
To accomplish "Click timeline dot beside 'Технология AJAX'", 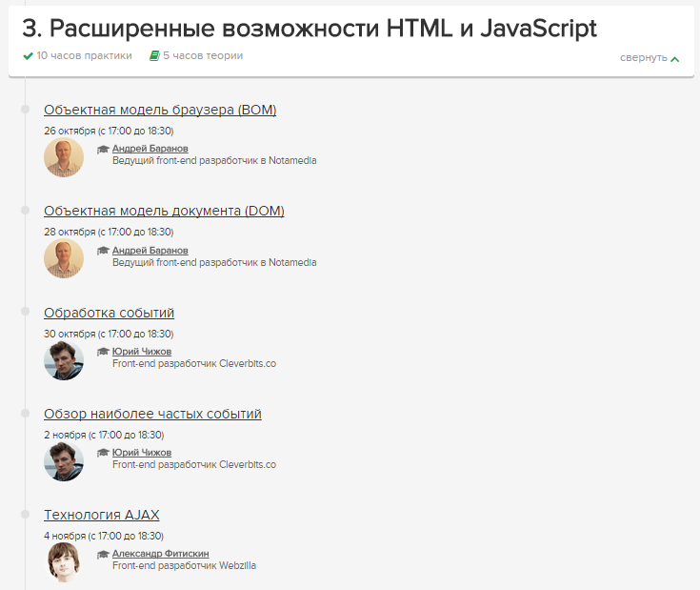I will [25, 515].
